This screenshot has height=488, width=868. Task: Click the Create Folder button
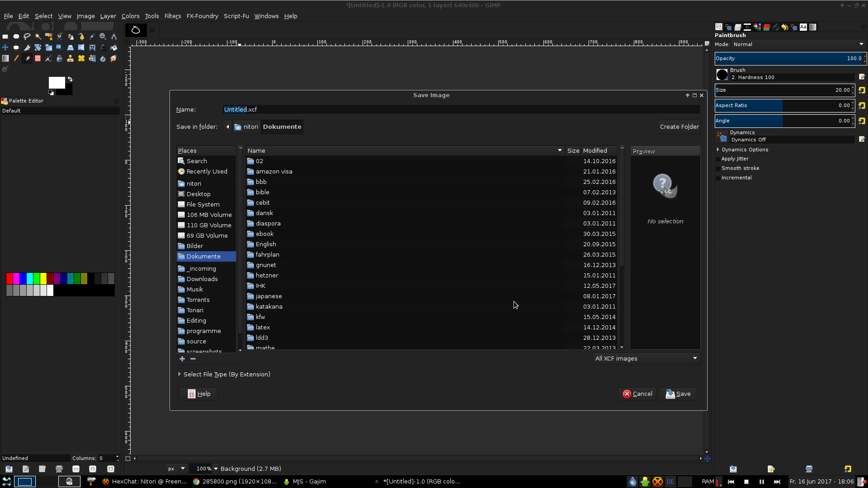[679, 127]
